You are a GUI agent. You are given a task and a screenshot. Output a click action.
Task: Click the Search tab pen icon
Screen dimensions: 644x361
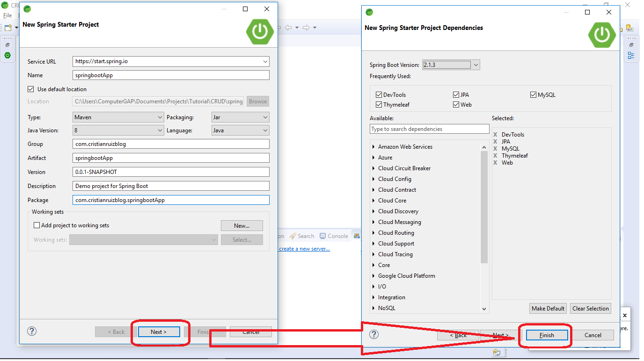pyautogui.click(x=293, y=236)
